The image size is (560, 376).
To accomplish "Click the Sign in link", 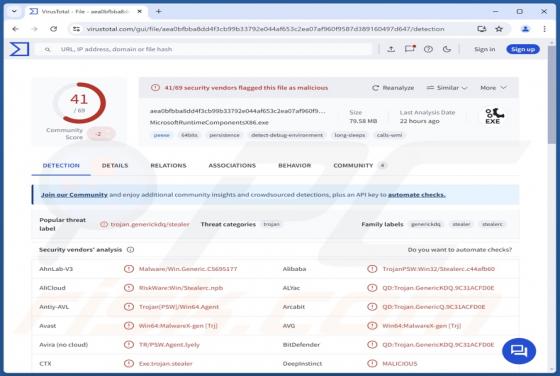I will [485, 49].
